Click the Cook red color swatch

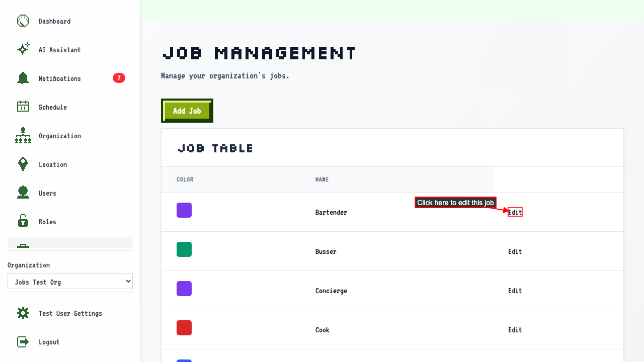pos(184,328)
